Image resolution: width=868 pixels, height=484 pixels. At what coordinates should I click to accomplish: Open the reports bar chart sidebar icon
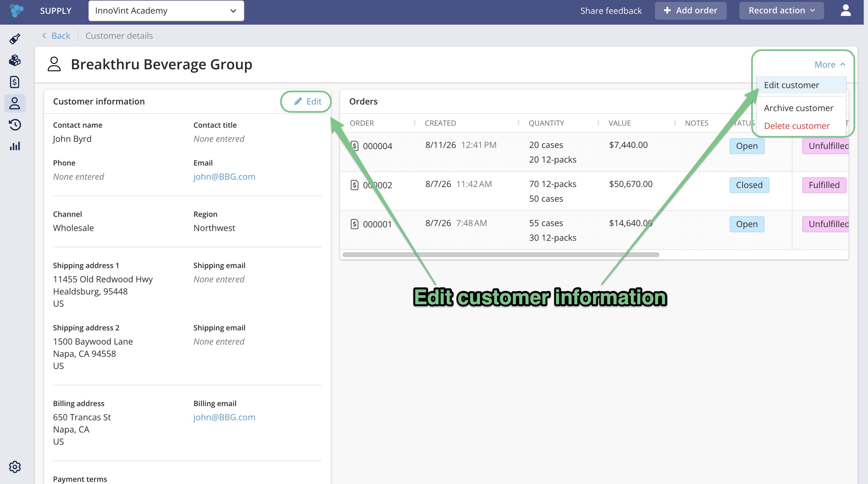(x=15, y=146)
